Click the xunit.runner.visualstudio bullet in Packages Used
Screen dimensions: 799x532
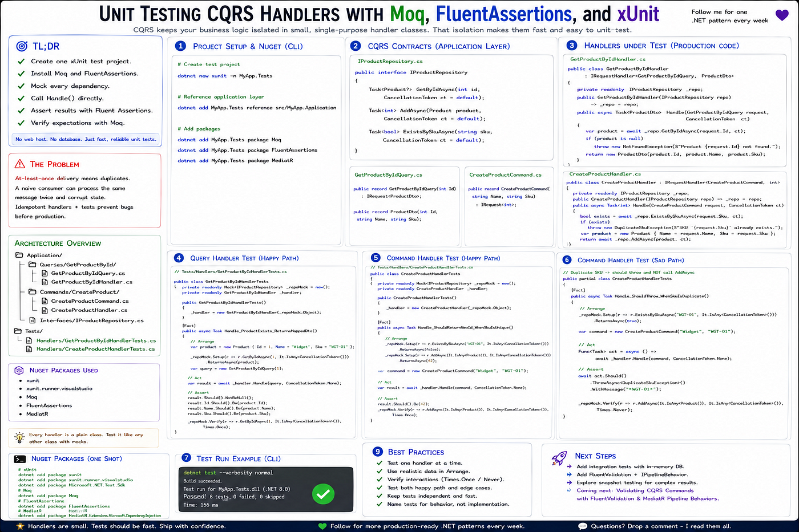[59, 388]
